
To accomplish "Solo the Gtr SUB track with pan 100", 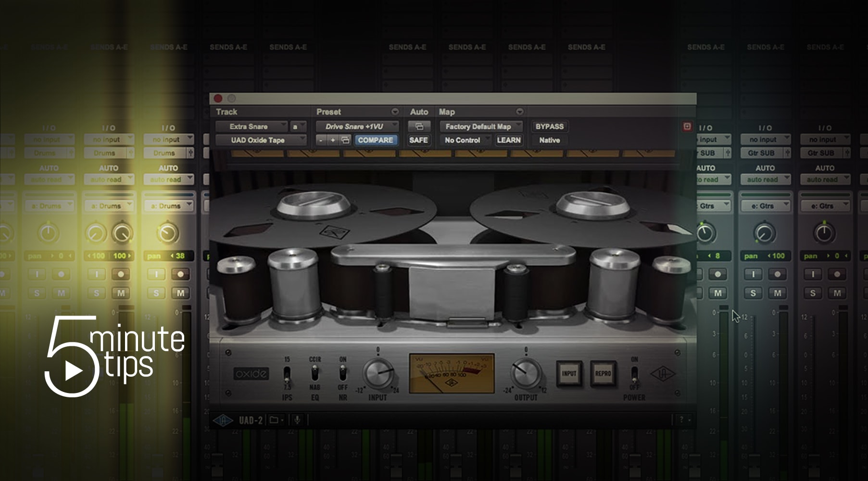I will coord(753,293).
